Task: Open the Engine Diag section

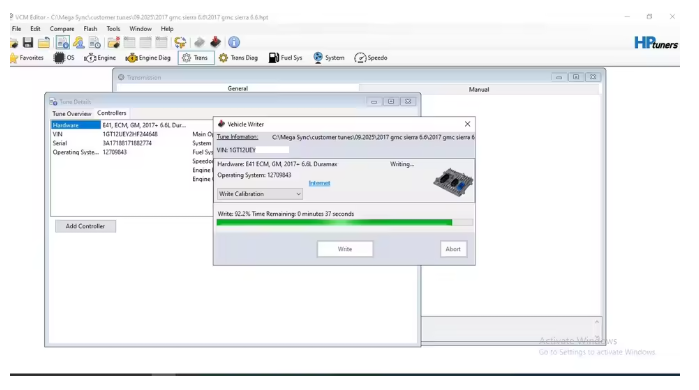Action: pyautogui.click(x=148, y=58)
